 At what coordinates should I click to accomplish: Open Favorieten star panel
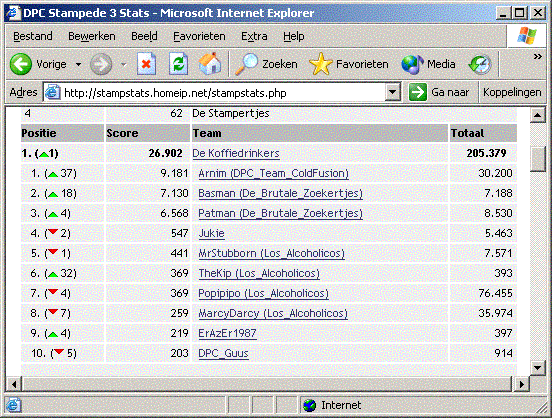(x=321, y=64)
